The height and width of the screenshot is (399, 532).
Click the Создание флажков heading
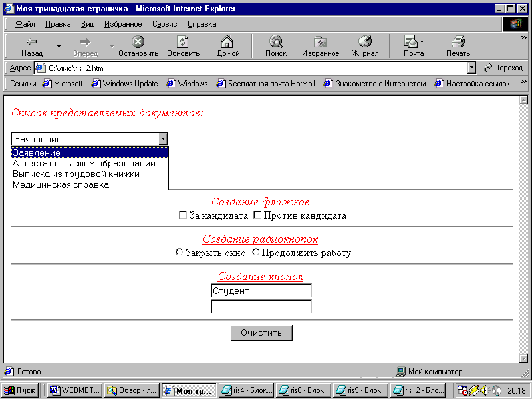(x=261, y=202)
